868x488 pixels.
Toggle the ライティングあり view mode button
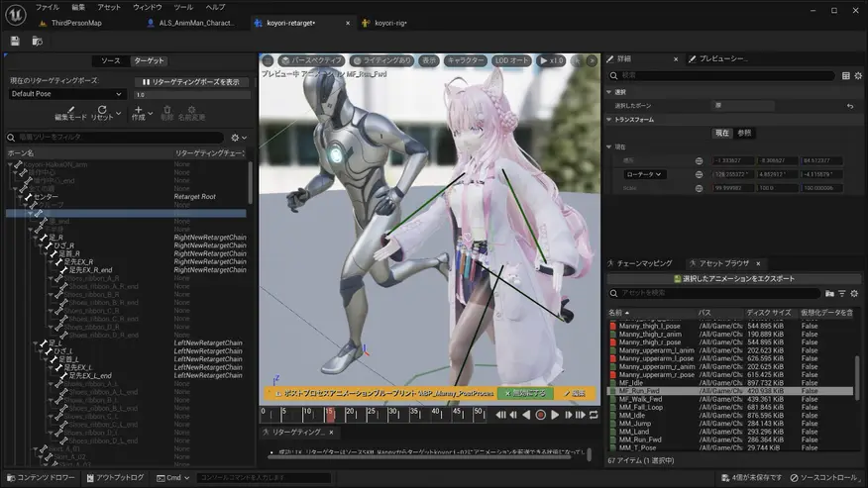[x=382, y=60]
